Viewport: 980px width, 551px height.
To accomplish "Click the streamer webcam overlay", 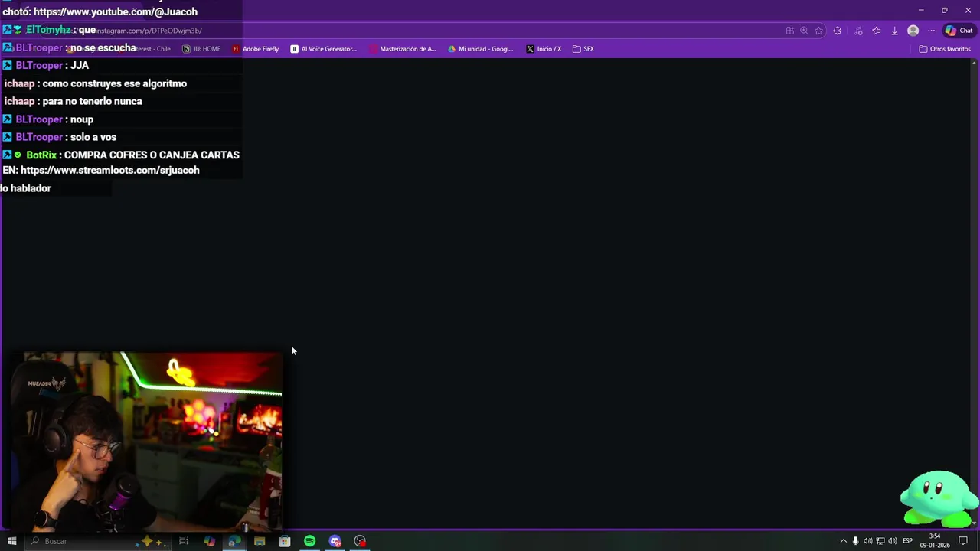I will (x=147, y=441).
